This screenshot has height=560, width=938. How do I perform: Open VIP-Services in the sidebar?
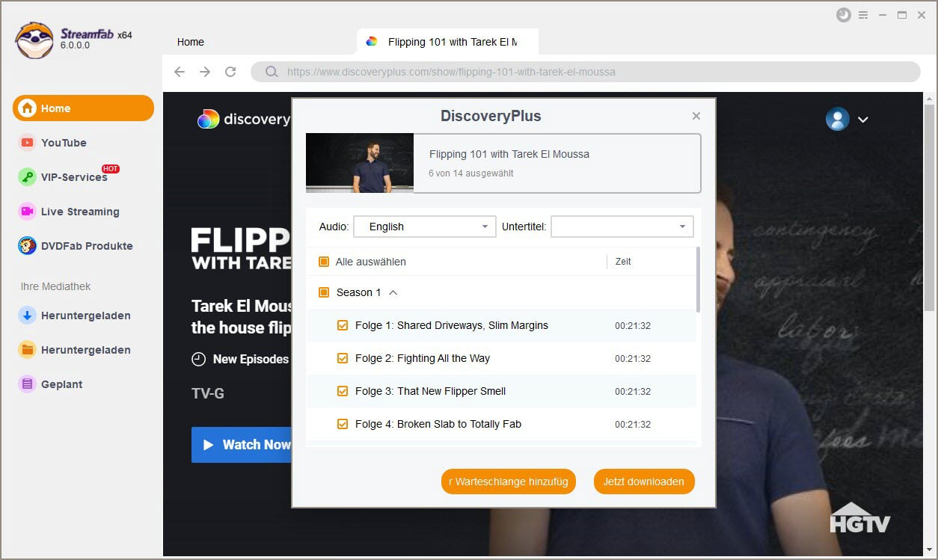[64, 177]
